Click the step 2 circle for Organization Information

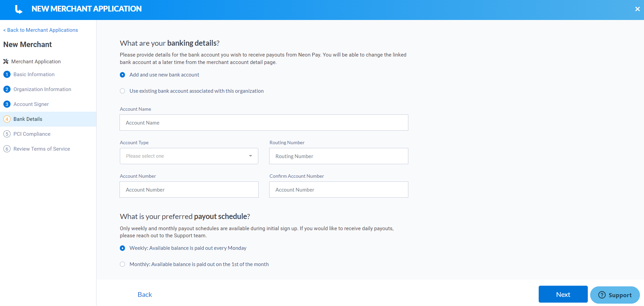click(x=7, y=89)
